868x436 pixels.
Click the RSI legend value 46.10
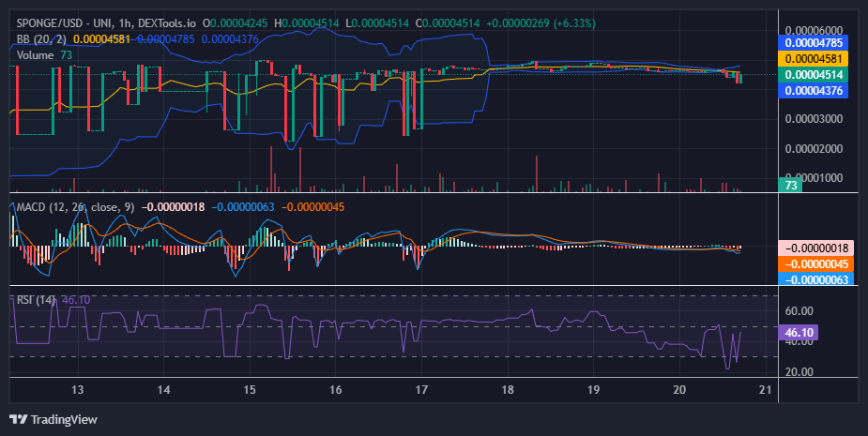coord(76,300)
